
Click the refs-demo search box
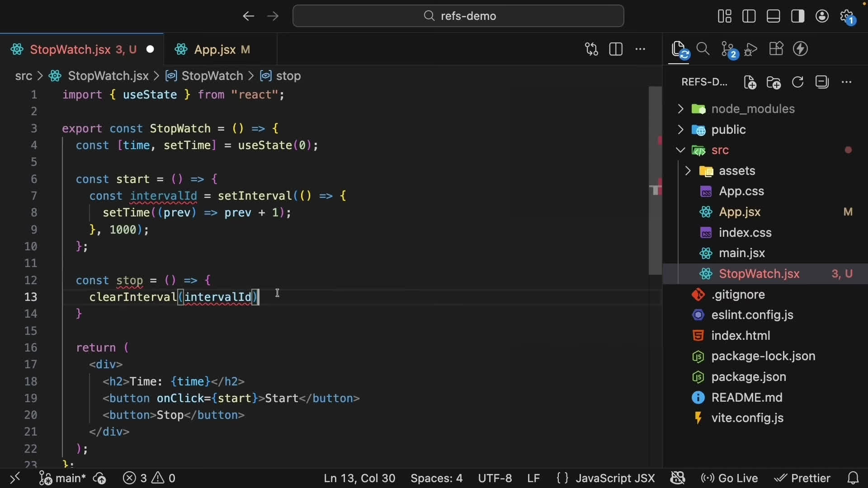tap(459, 16)
